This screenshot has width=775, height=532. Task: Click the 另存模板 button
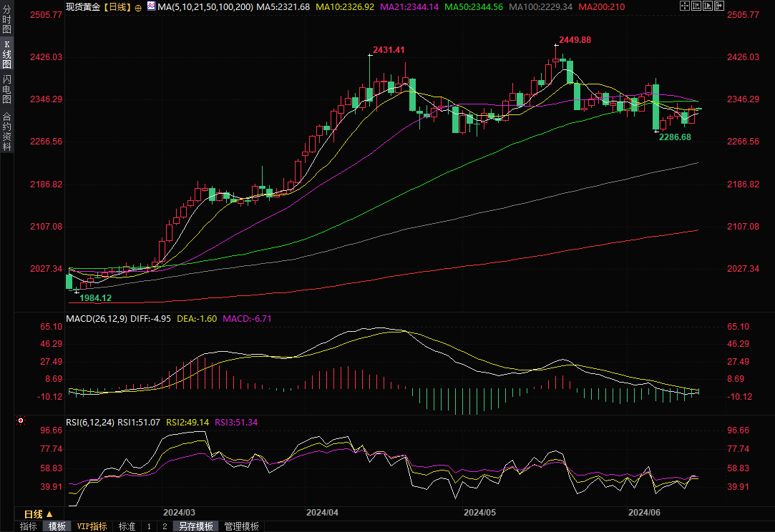196,526
